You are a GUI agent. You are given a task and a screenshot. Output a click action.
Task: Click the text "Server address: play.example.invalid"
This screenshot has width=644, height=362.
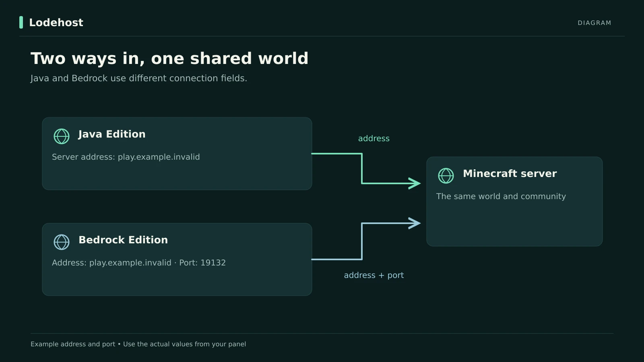[x=126, y=157]
